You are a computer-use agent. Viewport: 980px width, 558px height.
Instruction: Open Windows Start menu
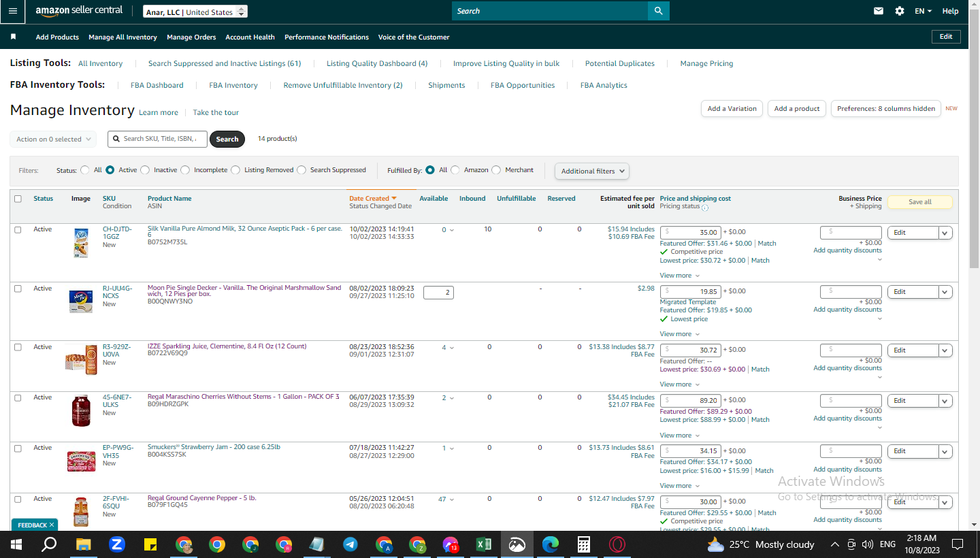(x=16, y=544)
